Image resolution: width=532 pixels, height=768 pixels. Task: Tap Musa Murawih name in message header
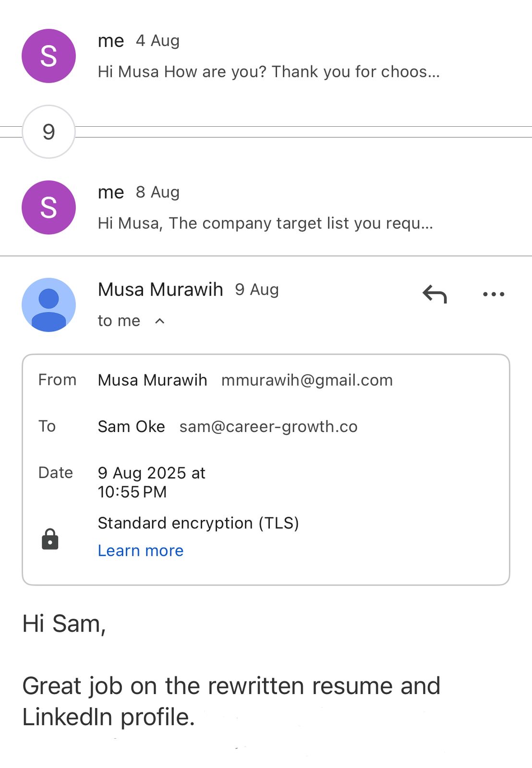(160, 289)
